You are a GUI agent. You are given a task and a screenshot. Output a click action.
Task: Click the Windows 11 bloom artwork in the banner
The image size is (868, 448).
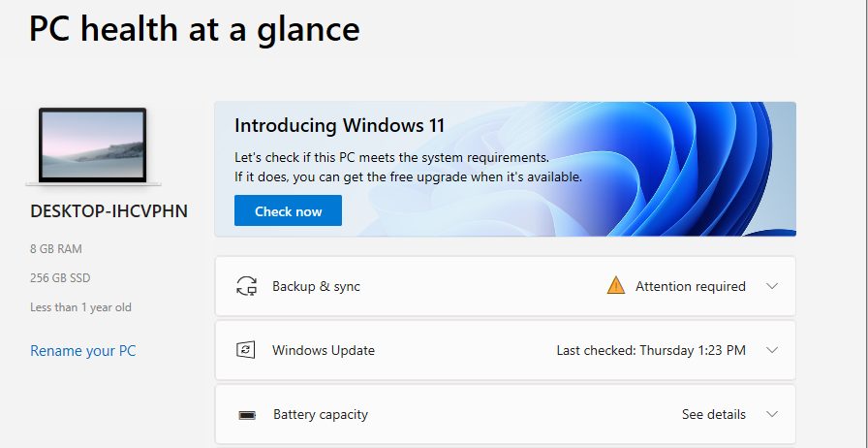[x=609, y=169]
